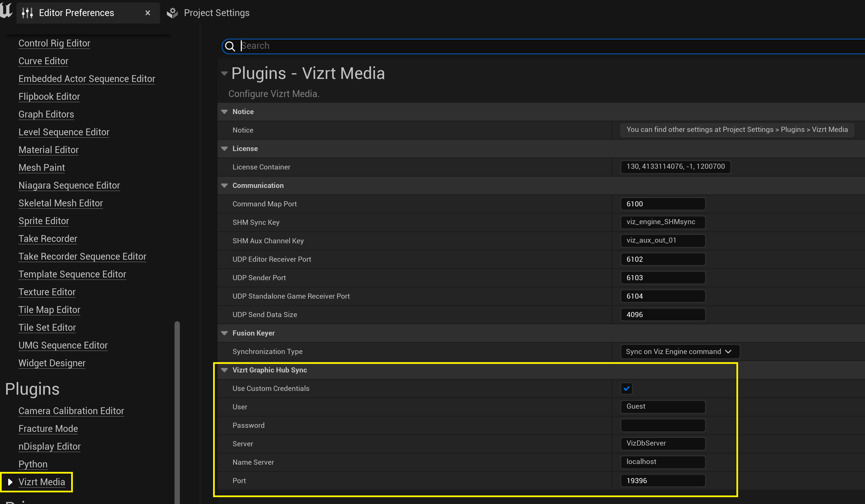Open Mesh Paint settings
This screenshot has height=504, width=865.
pos(41,168)
